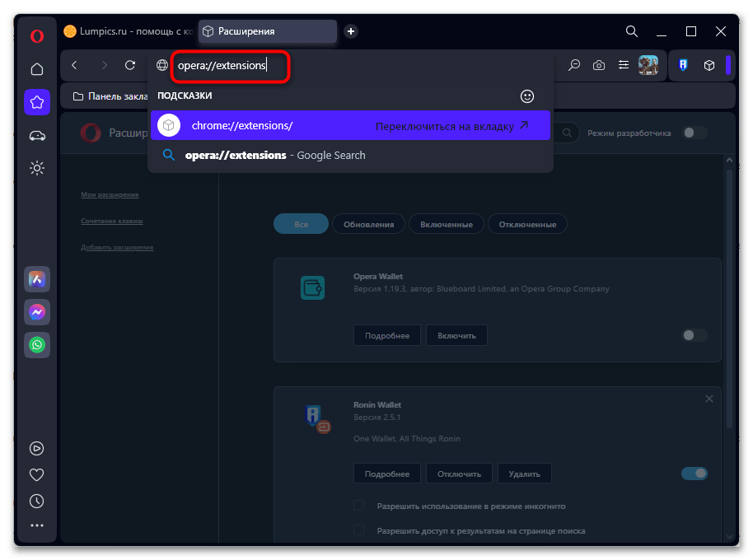Click the scrollbar up arrow
The width and height of the screenshot is (753, 560).
[729, 160]
